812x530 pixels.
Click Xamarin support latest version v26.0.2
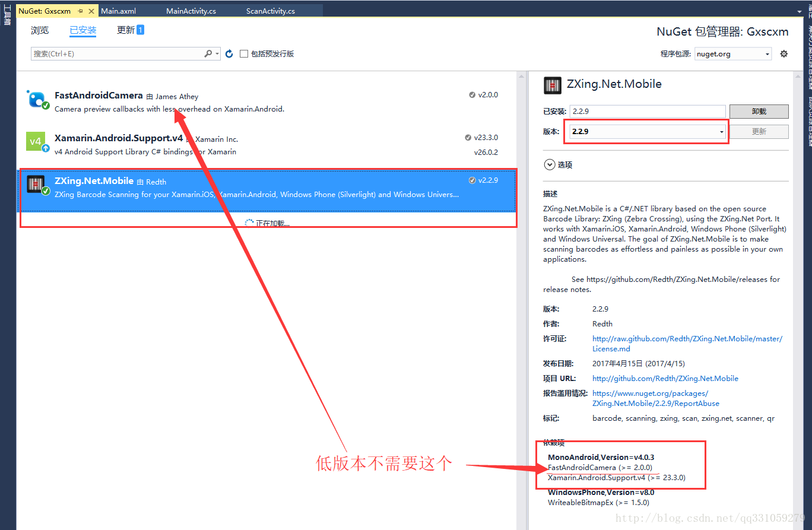click(x=486, y=152)
